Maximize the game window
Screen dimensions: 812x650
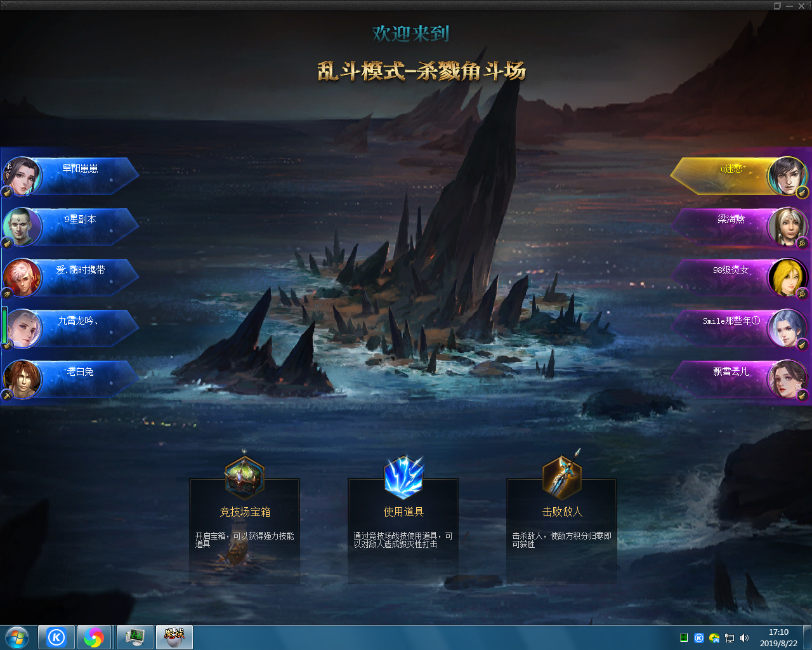click(x=777, y=6)
